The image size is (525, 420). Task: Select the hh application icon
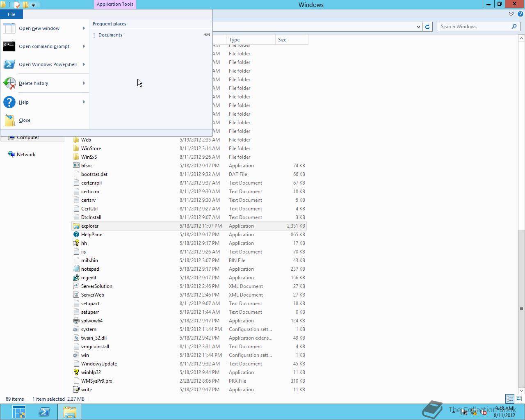[76, 243]
